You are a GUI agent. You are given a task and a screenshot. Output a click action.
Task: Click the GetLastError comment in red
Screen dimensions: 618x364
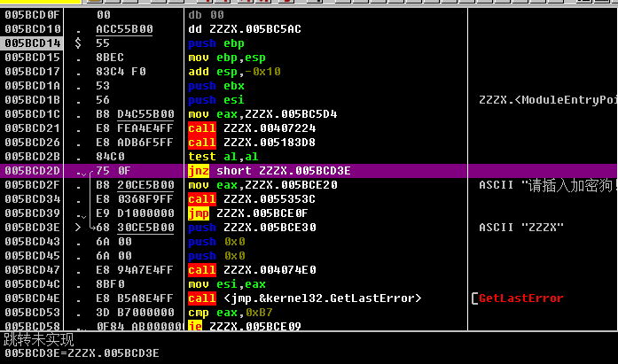tap(520, 298)
